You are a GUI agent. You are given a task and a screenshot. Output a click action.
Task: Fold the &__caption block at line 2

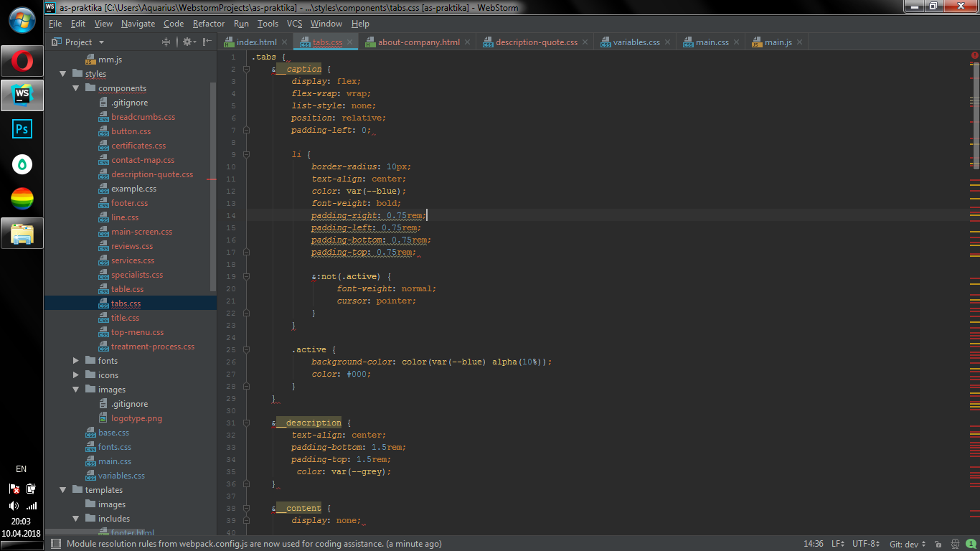coord(246,69)
